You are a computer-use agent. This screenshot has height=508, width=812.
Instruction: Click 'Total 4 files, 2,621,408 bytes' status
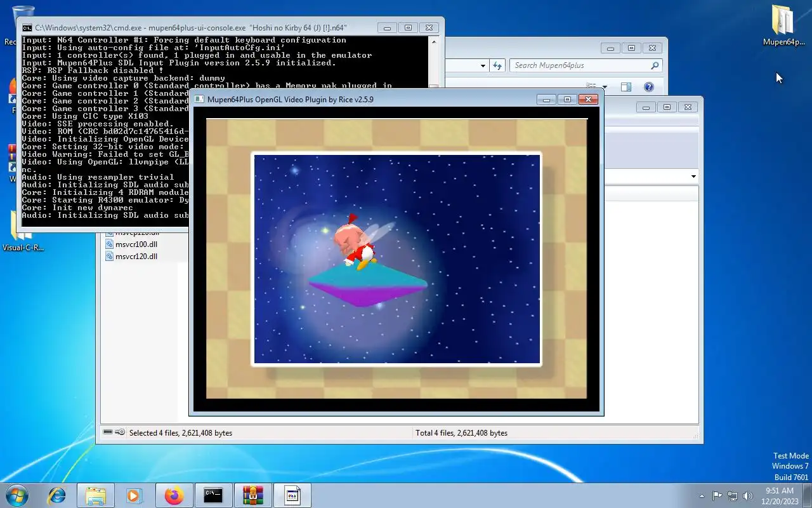coord(461,433)
